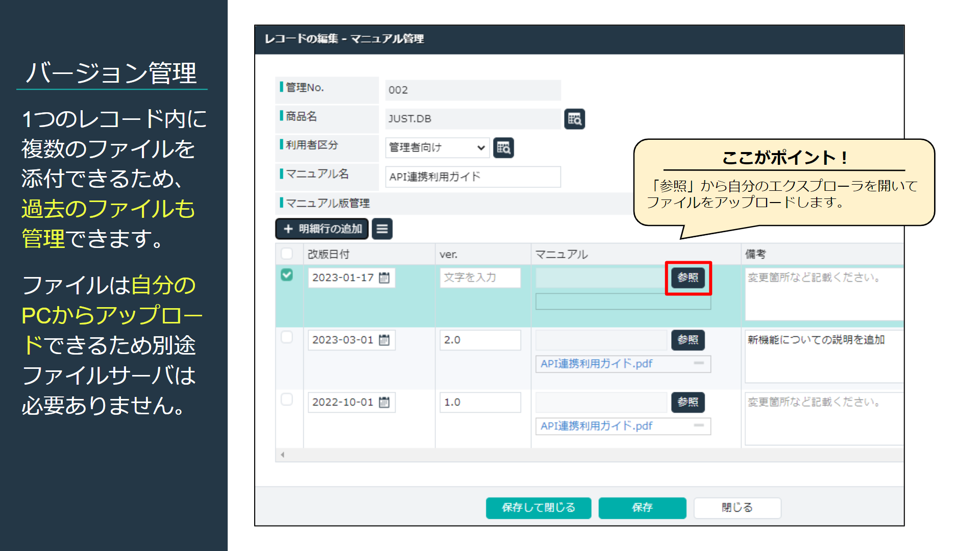Viewport: 980px width, 551px height.
Task: Open the hamburger menu next to 明細行の追加
Action: (382, 229)
